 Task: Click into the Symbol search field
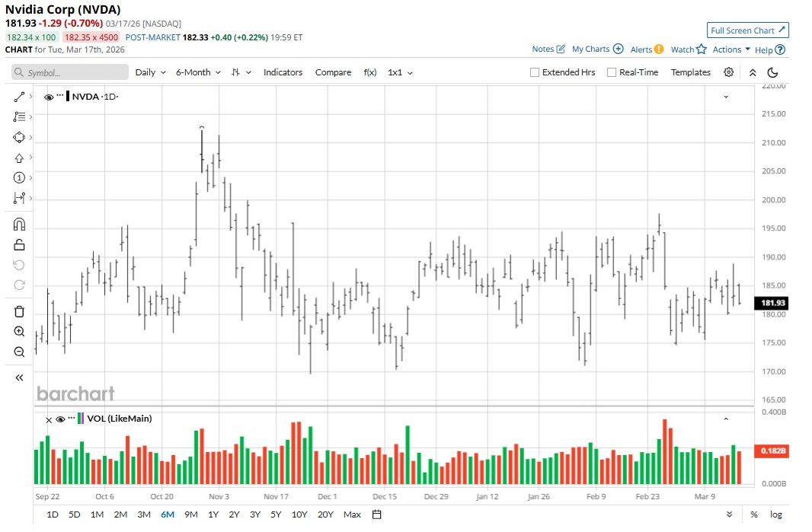point(70,72)
